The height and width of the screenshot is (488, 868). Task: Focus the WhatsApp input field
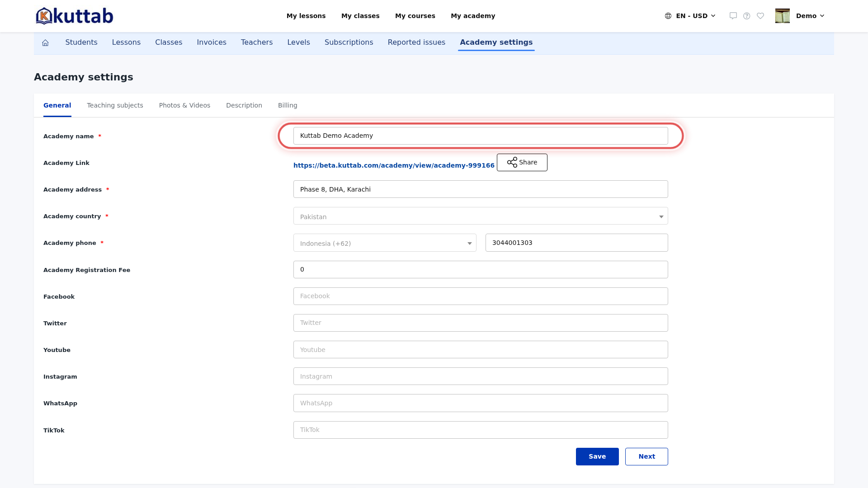(x=481, y=403)
